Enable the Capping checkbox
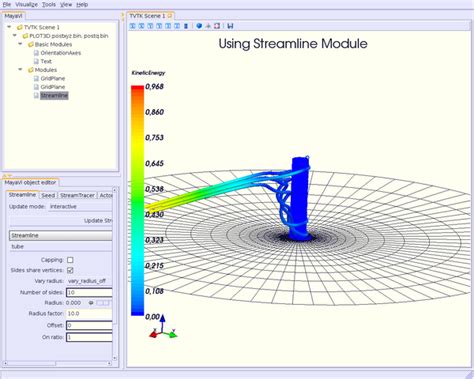This screenshot has width=474, height=379. [70, 260]
